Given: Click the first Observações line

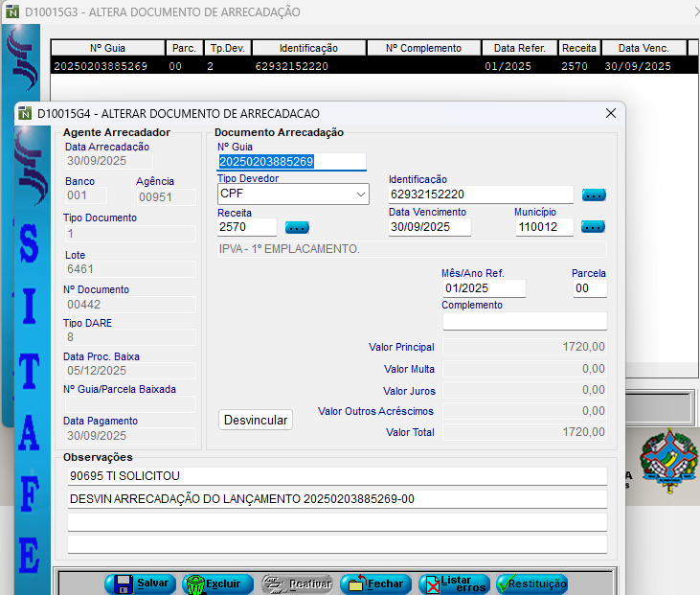Looking at the screenshot, I should point(337,476).
